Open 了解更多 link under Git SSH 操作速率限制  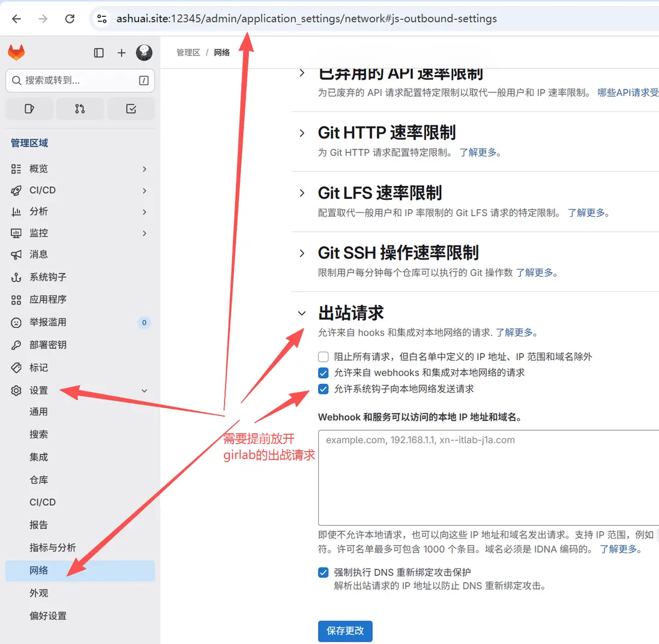click(538, 273)
